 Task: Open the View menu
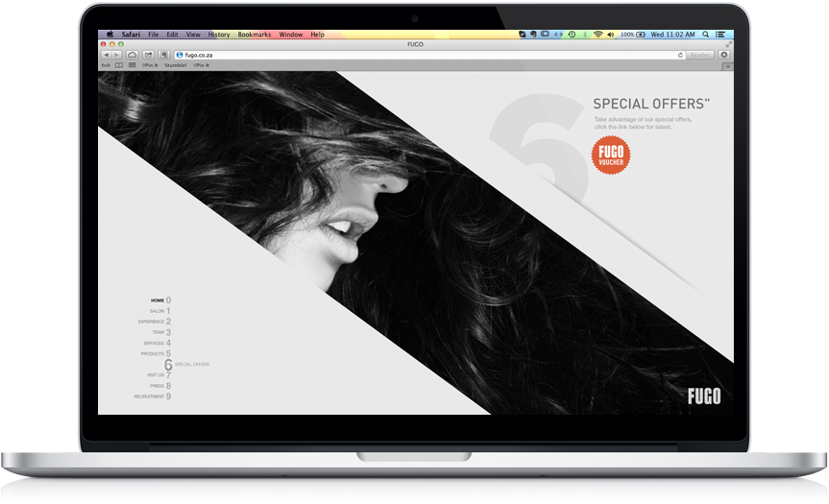tap(193, 35)
